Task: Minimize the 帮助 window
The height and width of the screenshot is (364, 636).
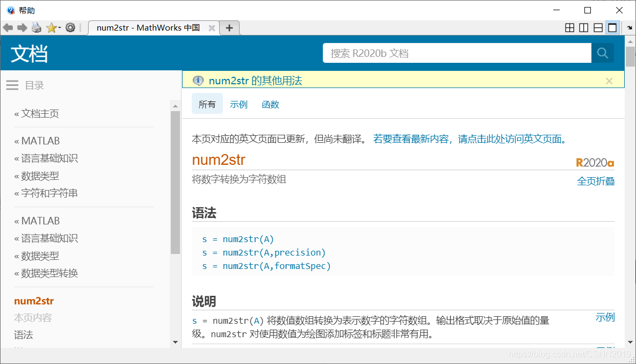Action: 556,10
